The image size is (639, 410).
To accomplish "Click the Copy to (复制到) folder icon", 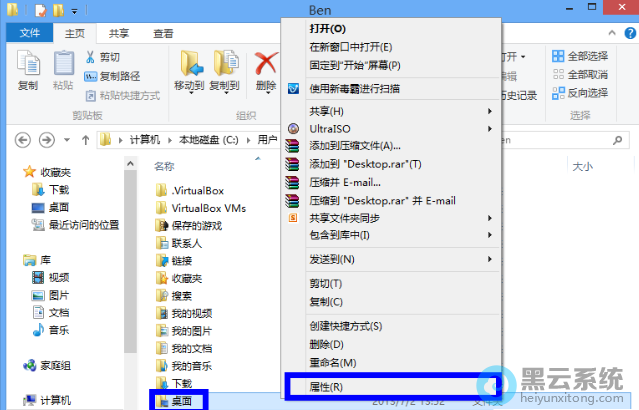I will [x=225, y=64].
